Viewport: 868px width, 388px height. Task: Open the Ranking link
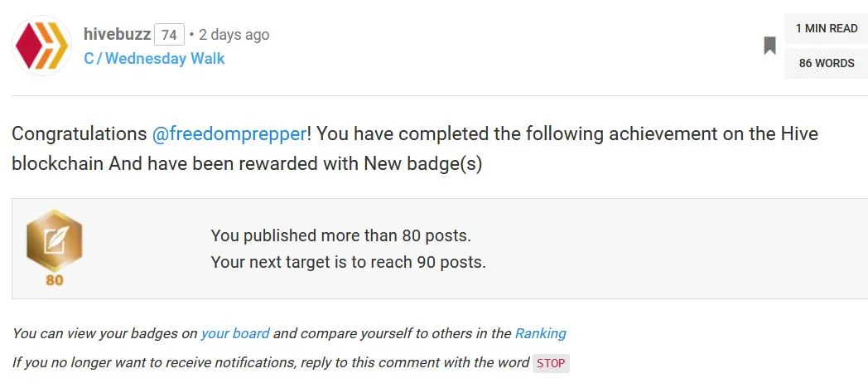point(540,333)
